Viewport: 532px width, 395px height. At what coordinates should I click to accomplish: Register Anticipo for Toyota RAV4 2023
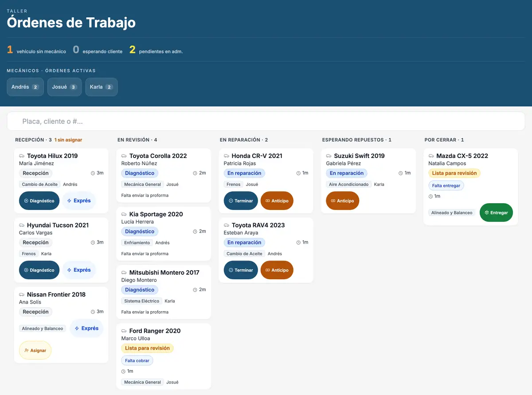point(277,270)
